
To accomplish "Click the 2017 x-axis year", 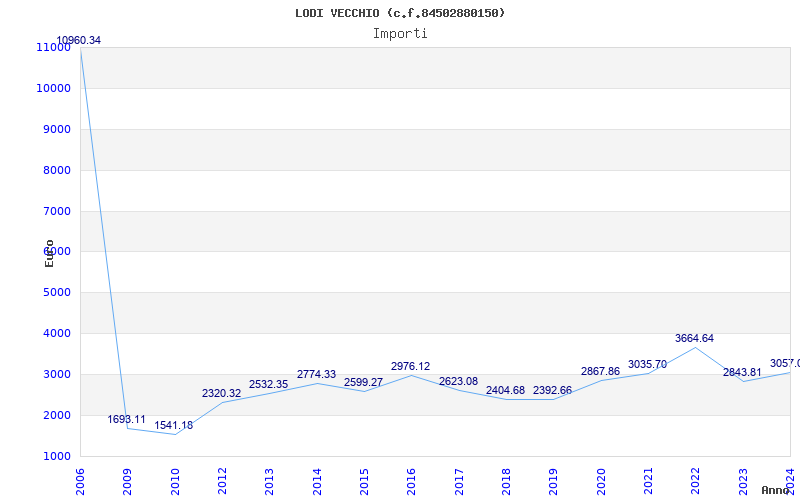I will point(459,482).
